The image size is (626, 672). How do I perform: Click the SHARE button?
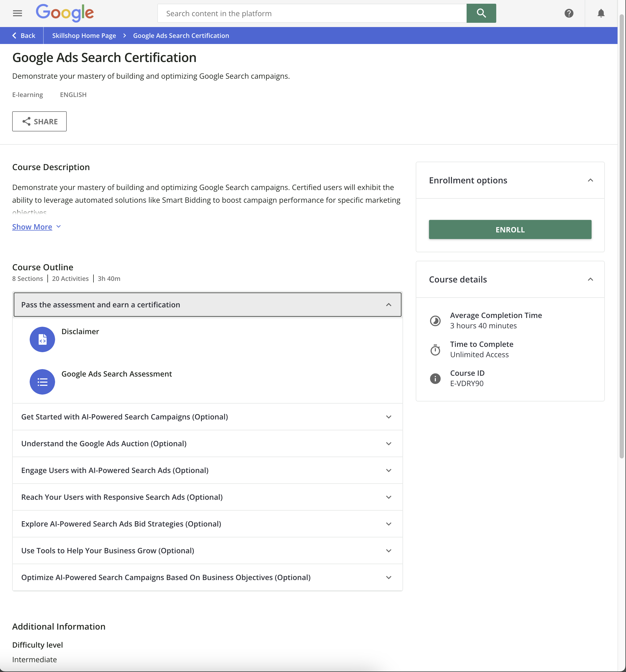tap(39, 121)
